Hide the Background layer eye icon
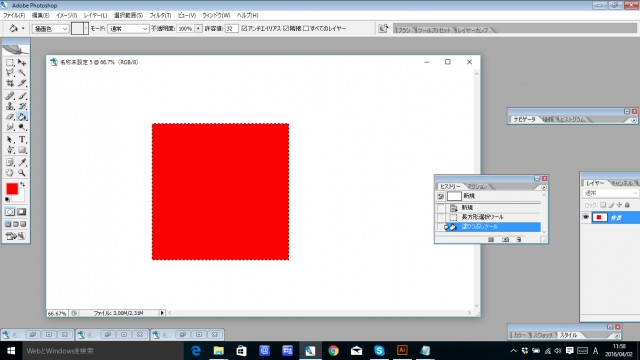Viewport: 640px width, 360px height. [x=586, y=217]
